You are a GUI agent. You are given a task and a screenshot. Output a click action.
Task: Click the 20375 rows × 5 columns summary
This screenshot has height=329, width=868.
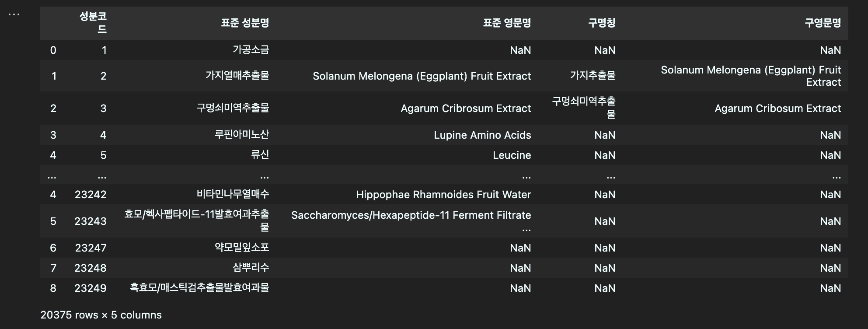coord(101,315)
